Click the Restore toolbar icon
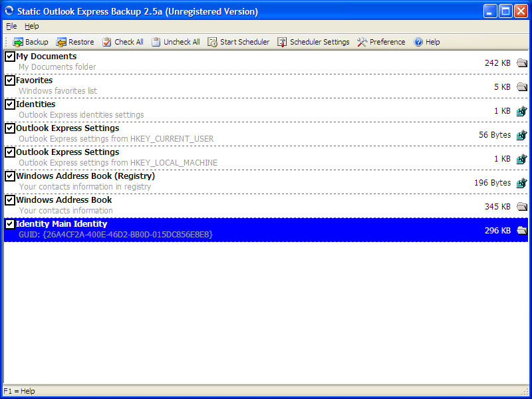This screenshot has width=532, height=399. pos(62,42)
